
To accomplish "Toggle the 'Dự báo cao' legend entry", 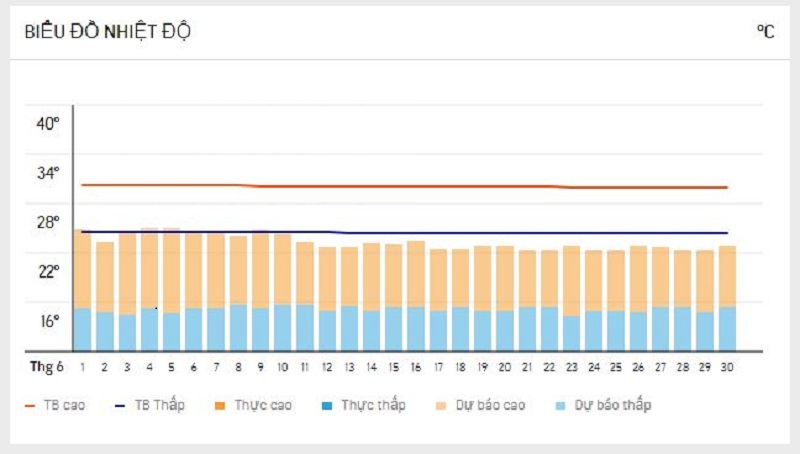I will pyautogui.click(x=480, y=406).
